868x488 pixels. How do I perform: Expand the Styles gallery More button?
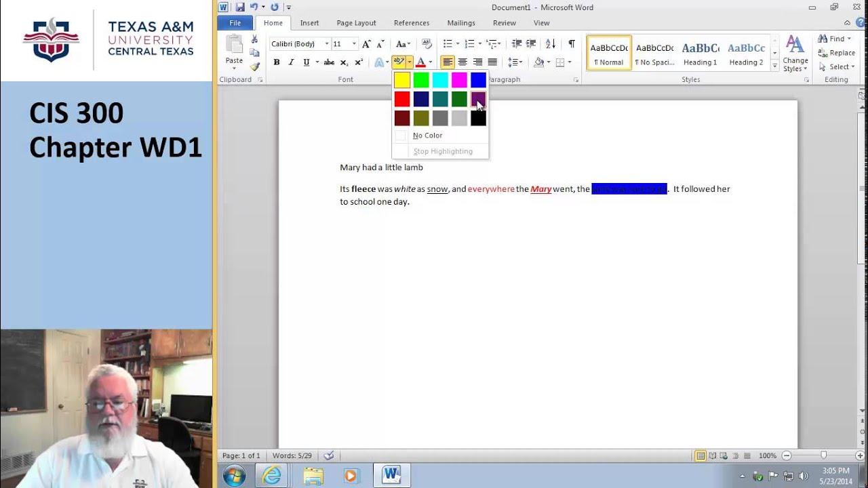coord(774,66)
